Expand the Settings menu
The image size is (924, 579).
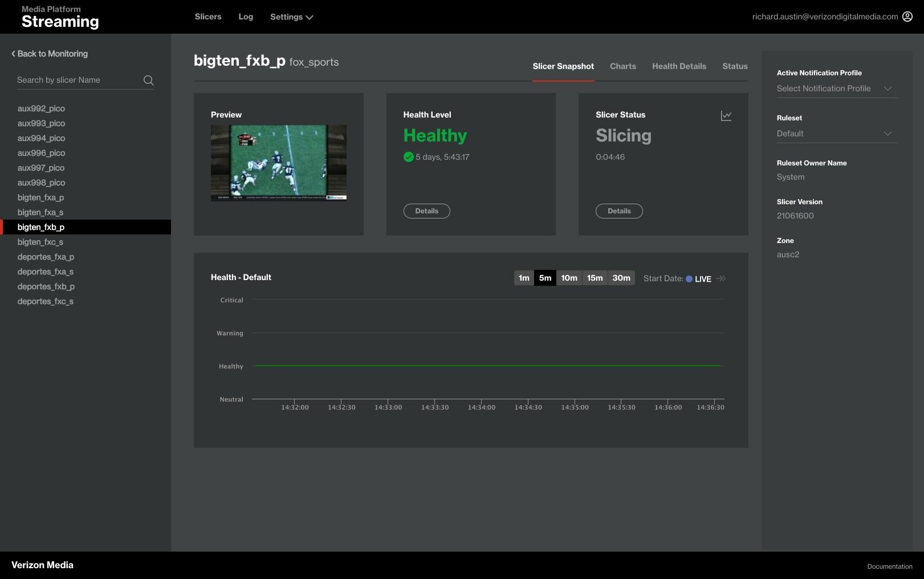point(291,17)
